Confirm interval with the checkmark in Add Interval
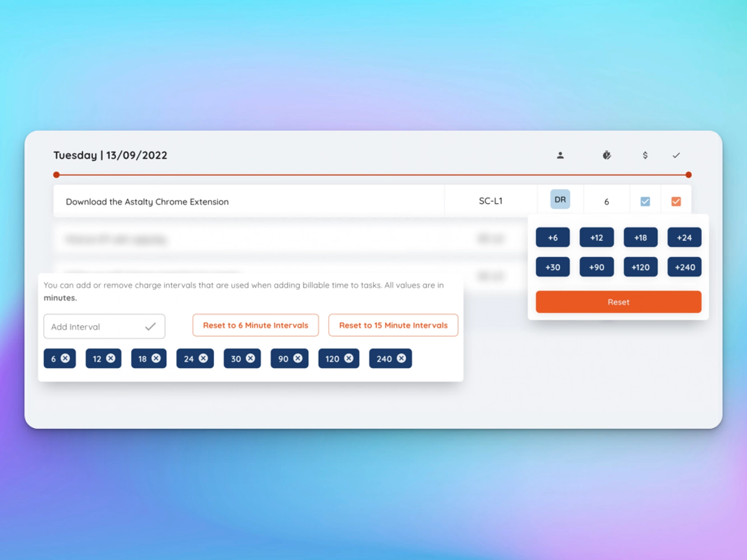Viewport: 747px width, 560px height. 150,327
